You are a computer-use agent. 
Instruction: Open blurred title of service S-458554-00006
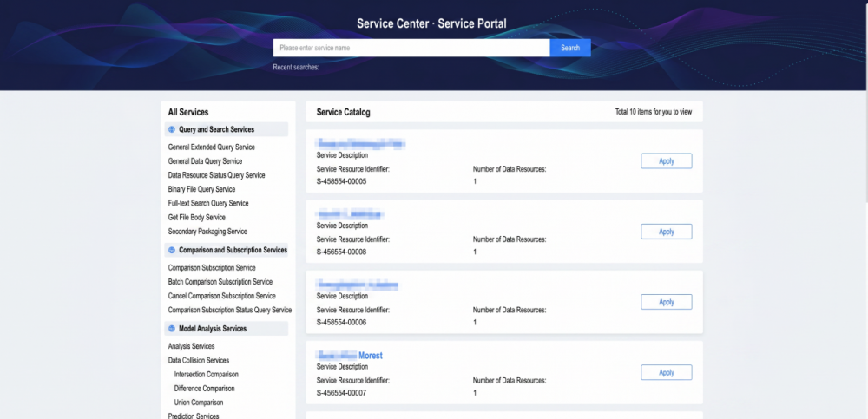click(x=358, y=285)
